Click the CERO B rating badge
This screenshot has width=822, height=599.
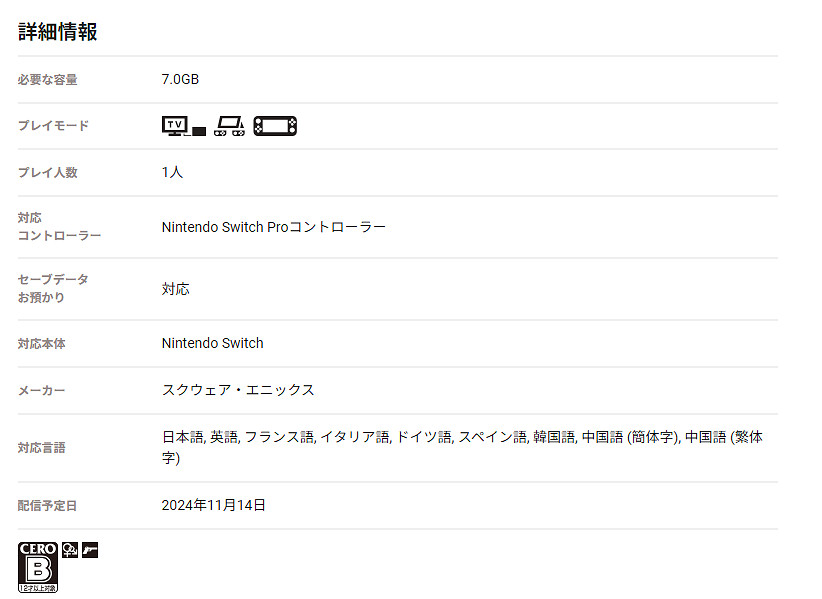(x=38, y=567)
